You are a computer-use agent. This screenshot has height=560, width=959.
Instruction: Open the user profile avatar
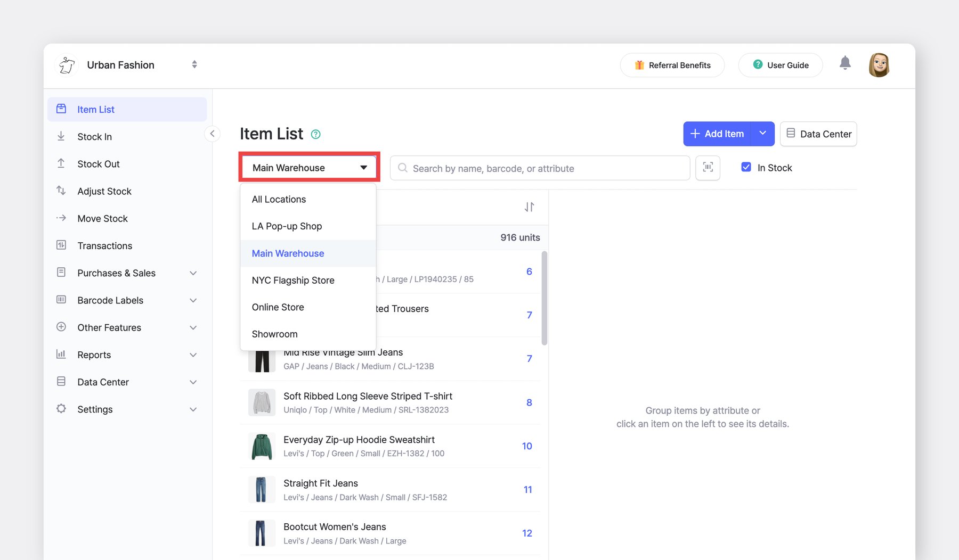click(879, 65)
